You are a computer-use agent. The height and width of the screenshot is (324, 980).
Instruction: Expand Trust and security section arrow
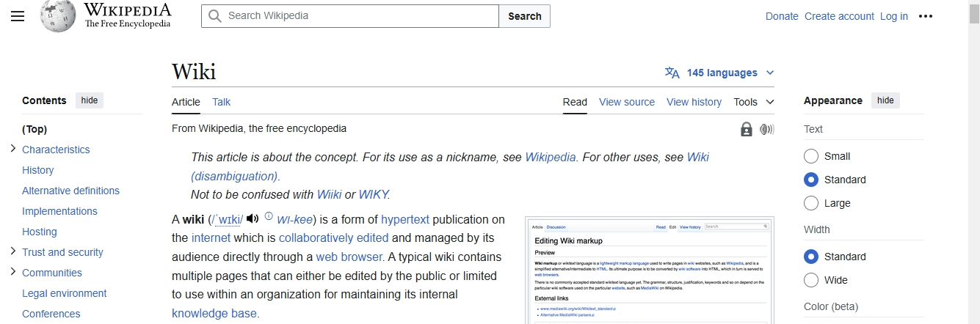pos(13,251)
